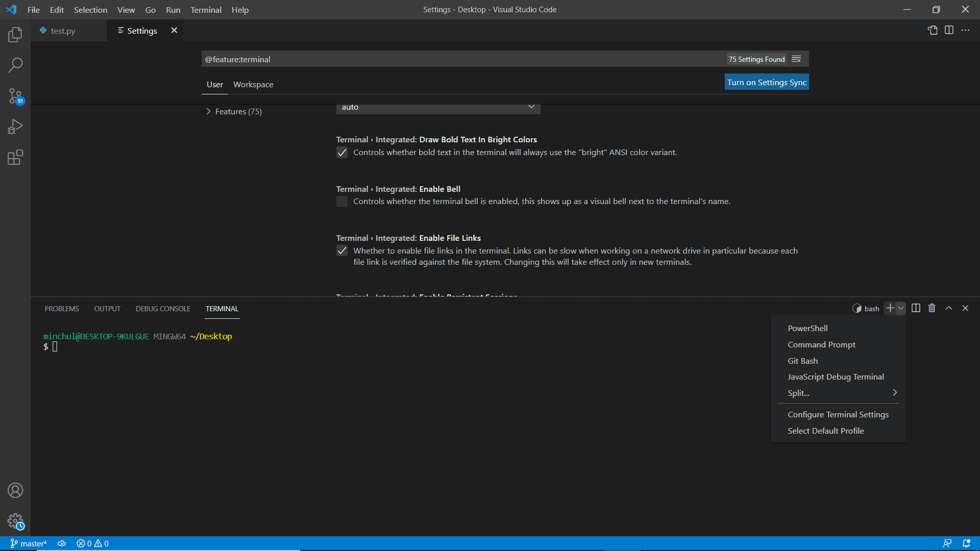Open the Help menu

click(240, 10)
